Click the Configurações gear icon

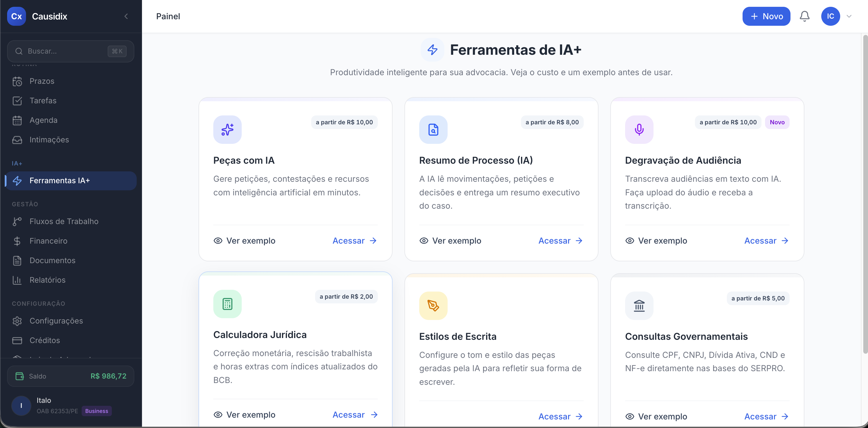point(17,321)
